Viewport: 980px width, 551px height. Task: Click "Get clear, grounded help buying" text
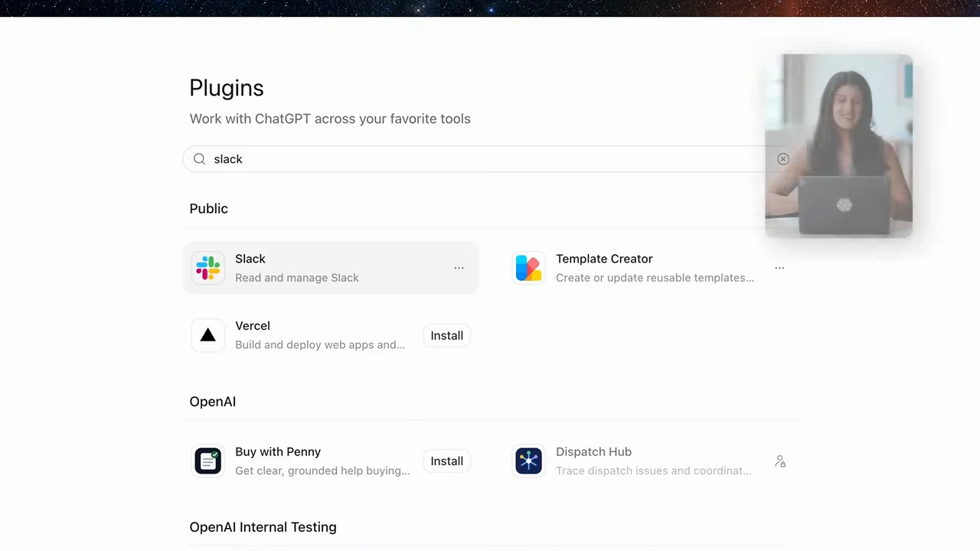coord(322,471)
